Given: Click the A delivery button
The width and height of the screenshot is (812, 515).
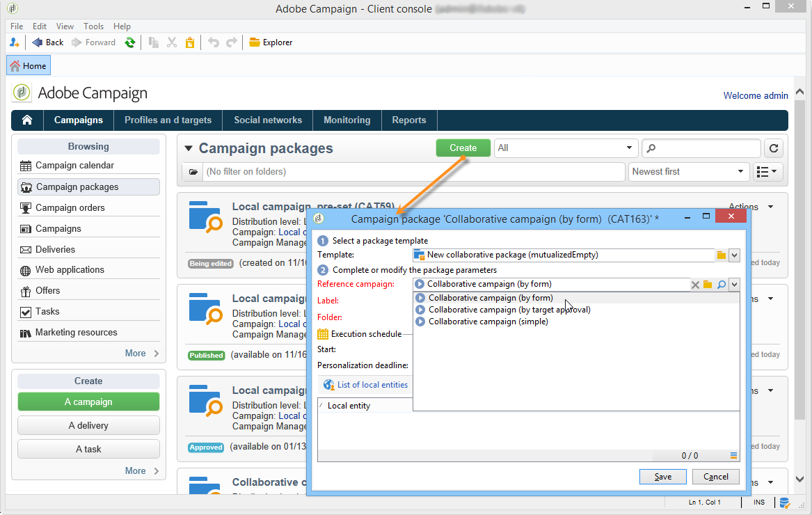Looking at the screenshot, I should click(x=88, y=426).
